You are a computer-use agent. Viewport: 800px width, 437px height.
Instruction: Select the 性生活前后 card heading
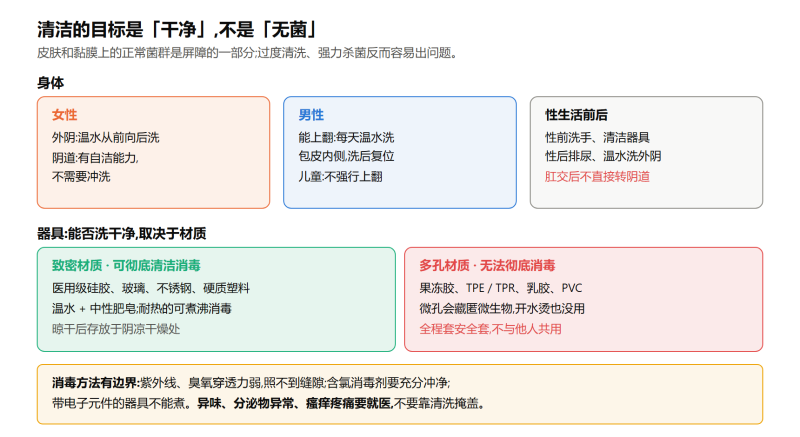coord(576,115)
